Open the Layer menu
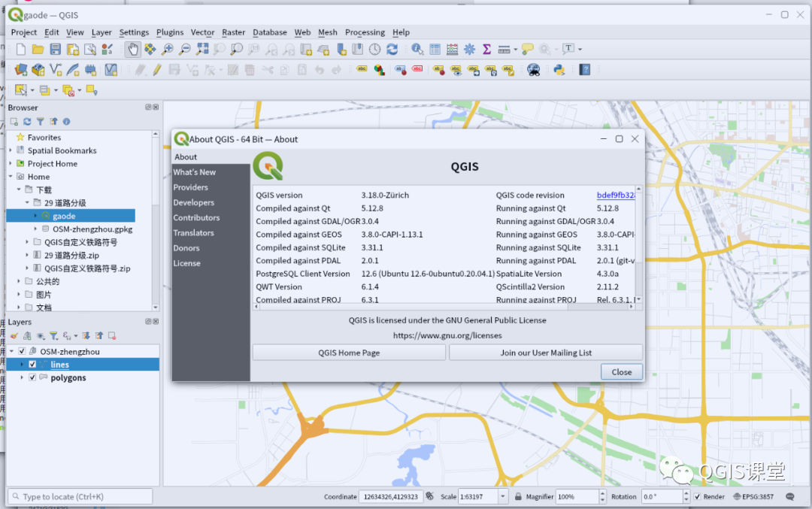The width and height of the screenshot is (812, 509). coord(101,32)
